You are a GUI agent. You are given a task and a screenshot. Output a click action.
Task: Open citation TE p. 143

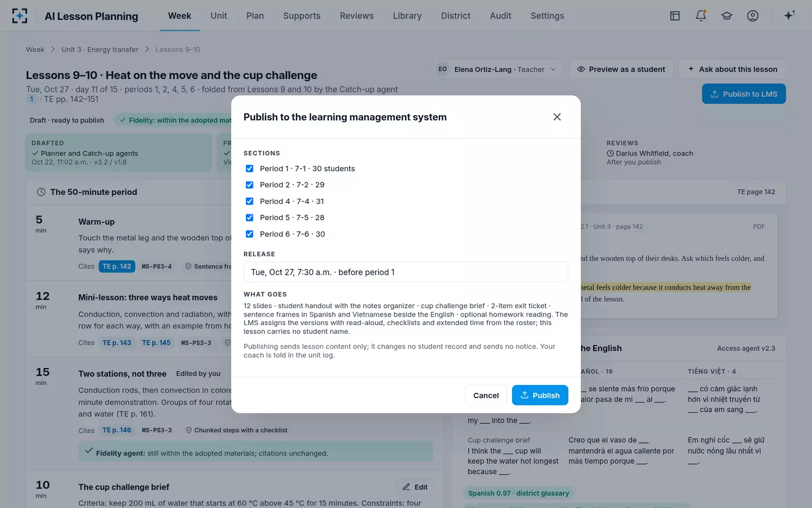click(x=117, y=343)
